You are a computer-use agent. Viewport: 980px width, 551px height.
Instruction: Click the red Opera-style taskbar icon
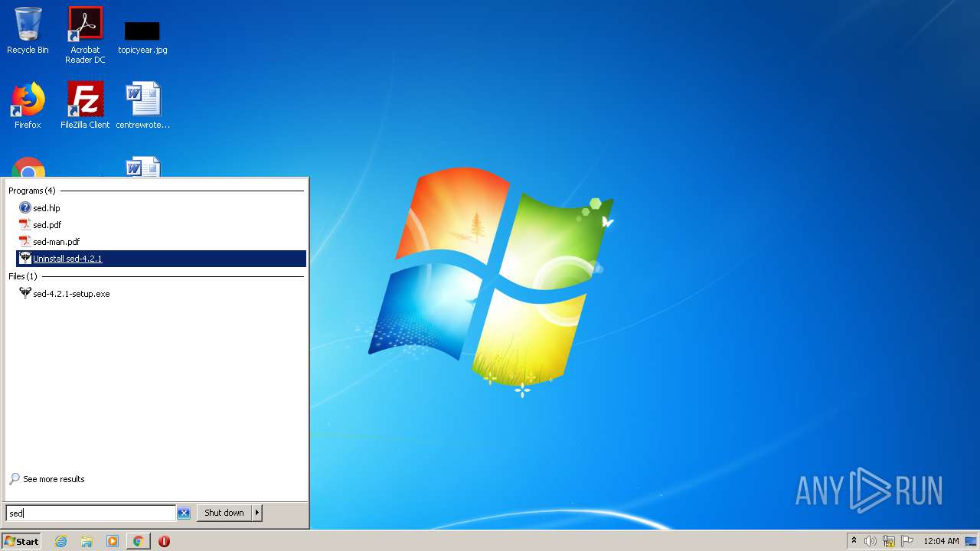point(164,541)
